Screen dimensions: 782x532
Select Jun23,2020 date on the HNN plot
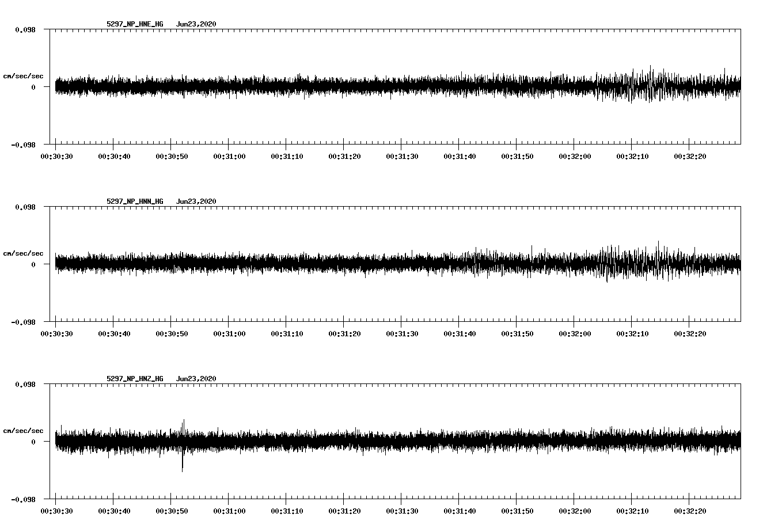coord(196,202)
